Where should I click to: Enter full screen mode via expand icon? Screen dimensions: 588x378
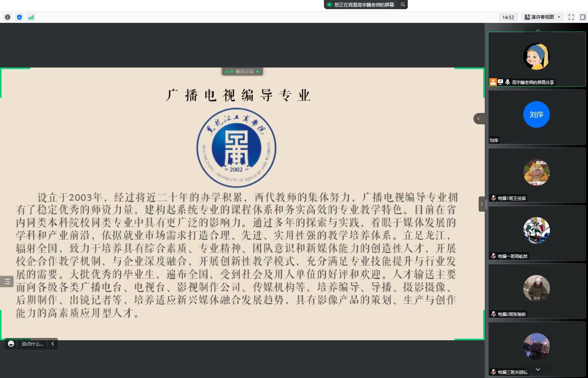click(571, 17)
